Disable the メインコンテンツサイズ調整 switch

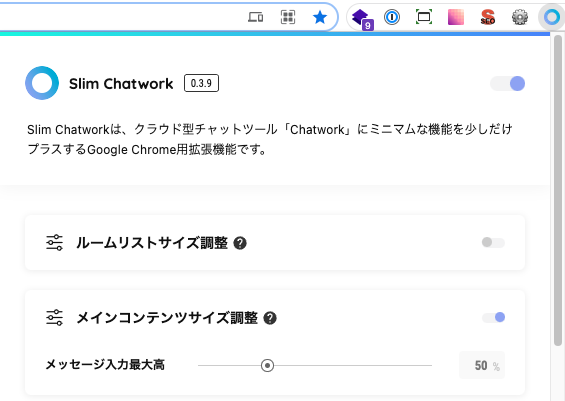pyautogui.click(x=493, y=317)
